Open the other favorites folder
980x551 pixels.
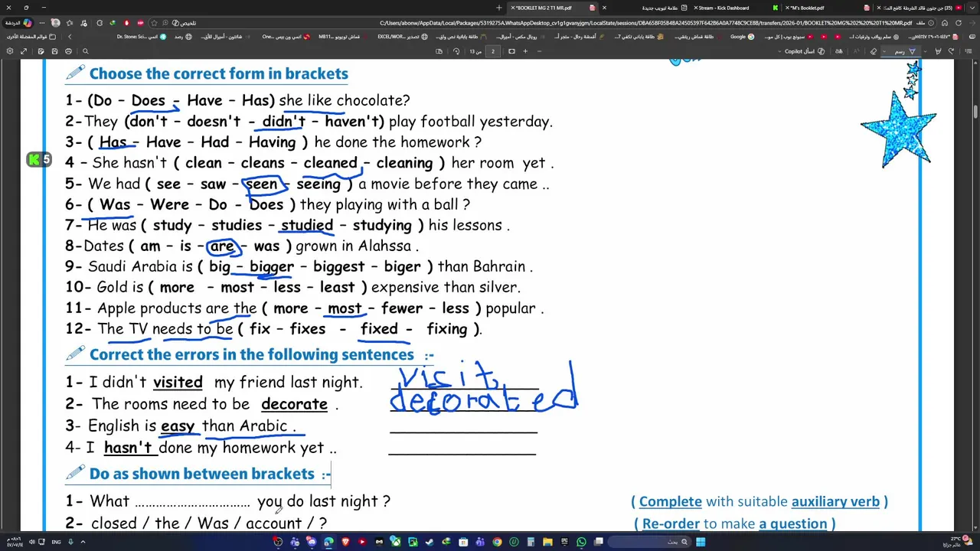[x=32, y=37]
